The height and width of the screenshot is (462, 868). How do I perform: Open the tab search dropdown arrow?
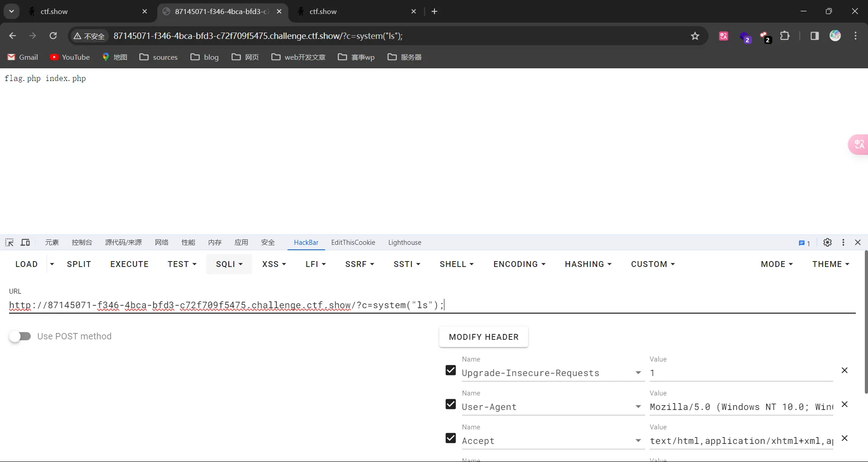pos(11,11)
